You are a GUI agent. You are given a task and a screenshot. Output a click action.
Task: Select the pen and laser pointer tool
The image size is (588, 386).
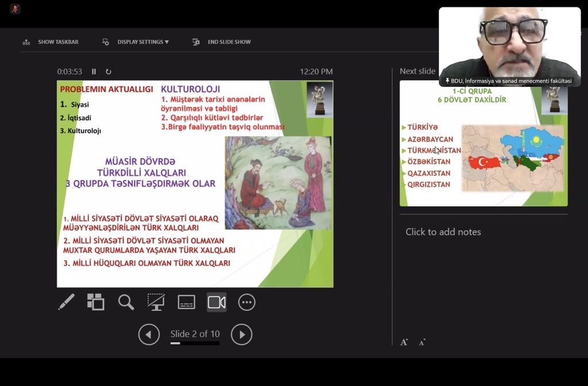[67, 302]
